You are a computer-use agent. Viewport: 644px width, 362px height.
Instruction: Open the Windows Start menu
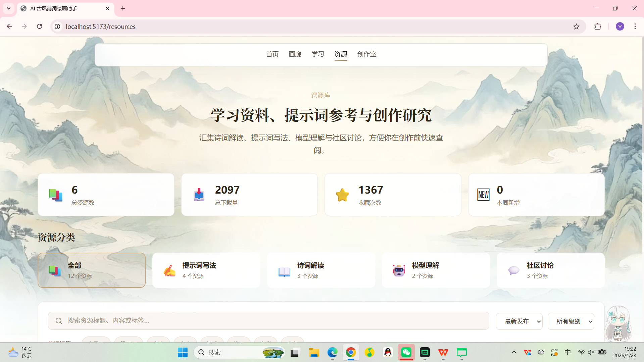coord(183,353)
